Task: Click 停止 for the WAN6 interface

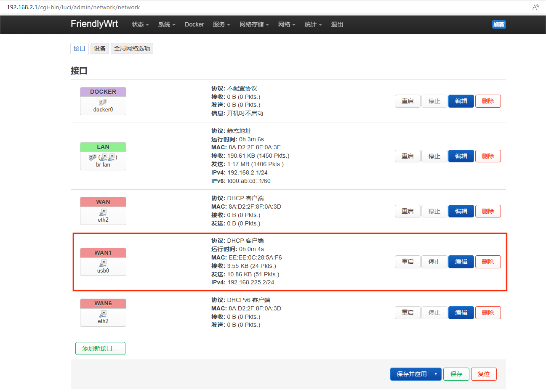Action: pos(434,313)
